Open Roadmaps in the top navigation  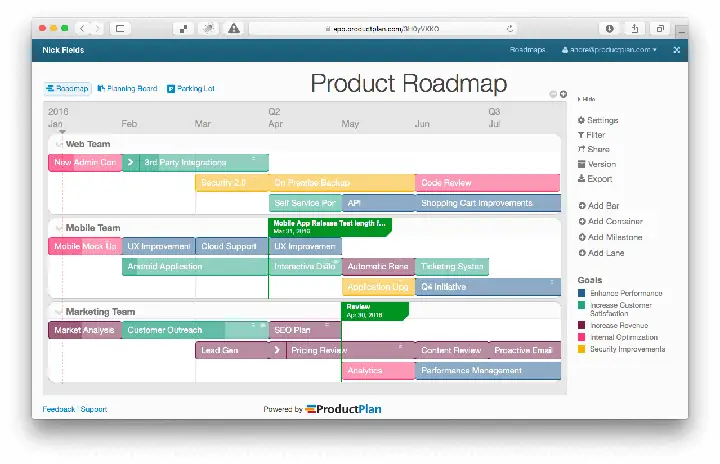(527, 50)
